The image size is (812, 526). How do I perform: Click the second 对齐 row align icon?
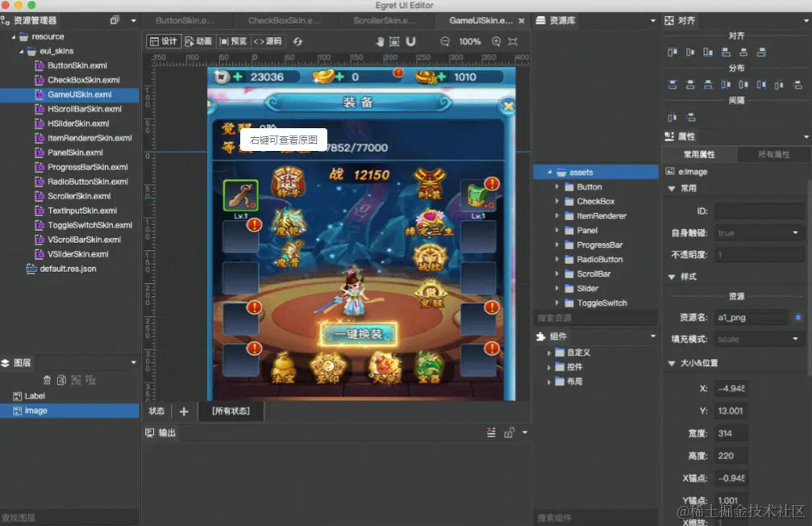pyautogui.click(x=690, y=52)
